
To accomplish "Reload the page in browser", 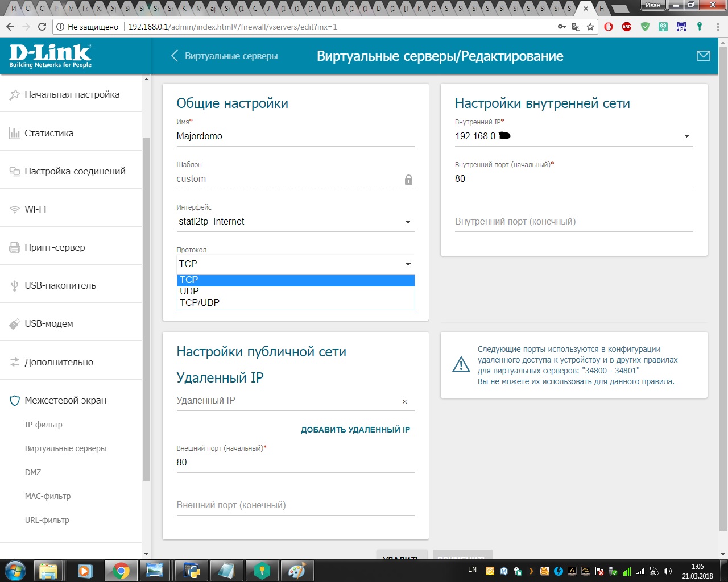I will [42, 27].
